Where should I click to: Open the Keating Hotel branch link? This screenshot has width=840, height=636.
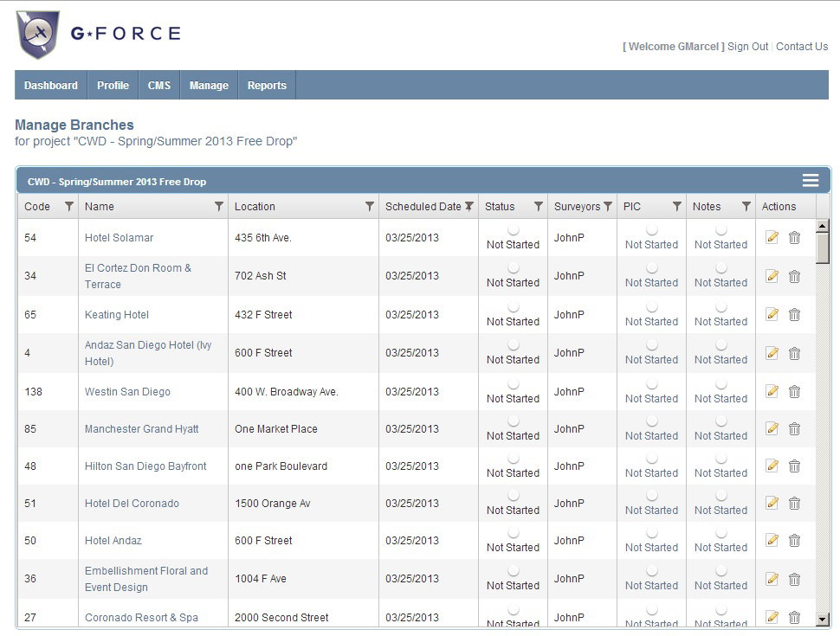pos(117,315)
